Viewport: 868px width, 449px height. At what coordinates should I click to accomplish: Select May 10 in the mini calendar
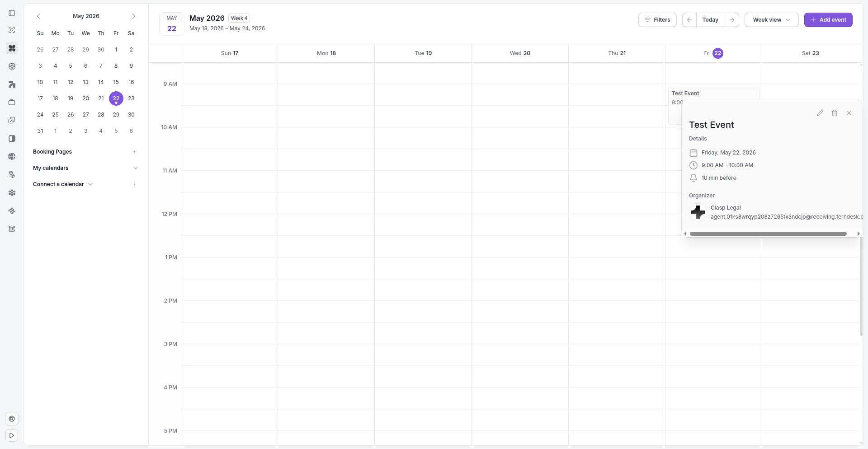(x=40, y=82)
